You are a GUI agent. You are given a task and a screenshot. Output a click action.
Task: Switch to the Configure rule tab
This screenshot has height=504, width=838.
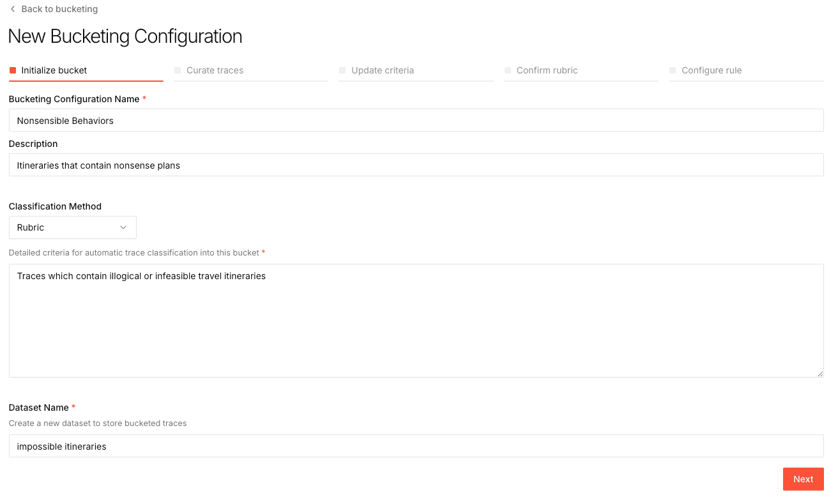point(712,70)
